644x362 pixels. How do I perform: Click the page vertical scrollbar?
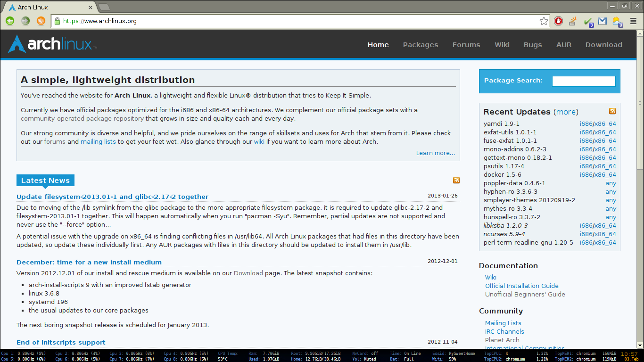(640, 104)
